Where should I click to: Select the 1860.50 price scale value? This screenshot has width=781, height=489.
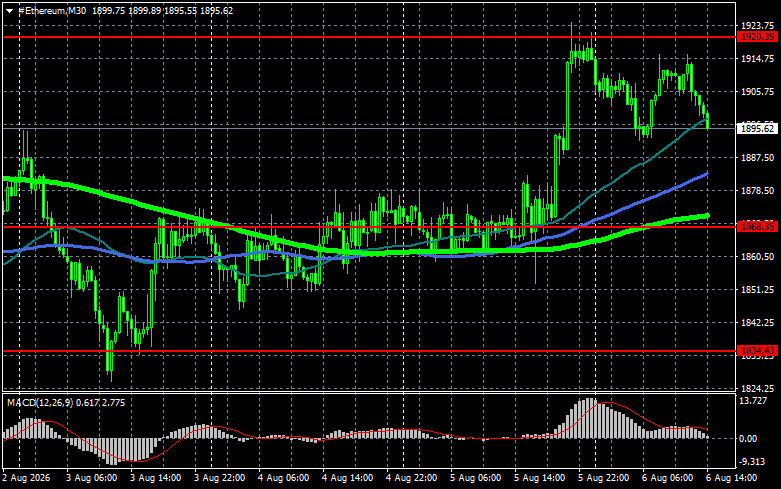coord(757,256)
